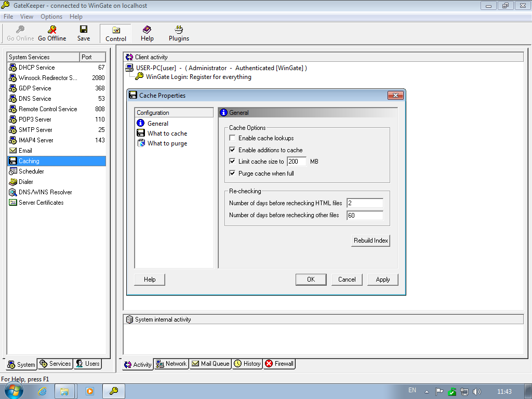Select the Remote Control Service icon

13,109
